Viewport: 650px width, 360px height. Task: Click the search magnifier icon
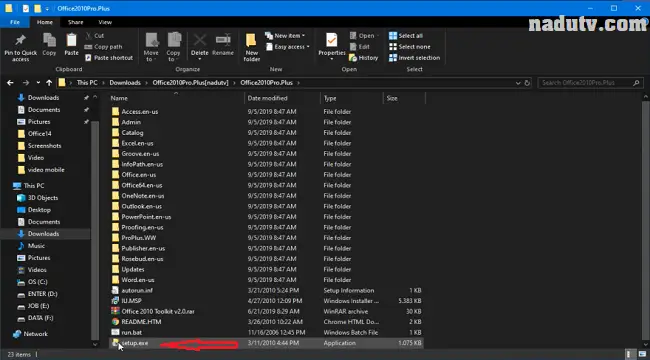point(636,83)
